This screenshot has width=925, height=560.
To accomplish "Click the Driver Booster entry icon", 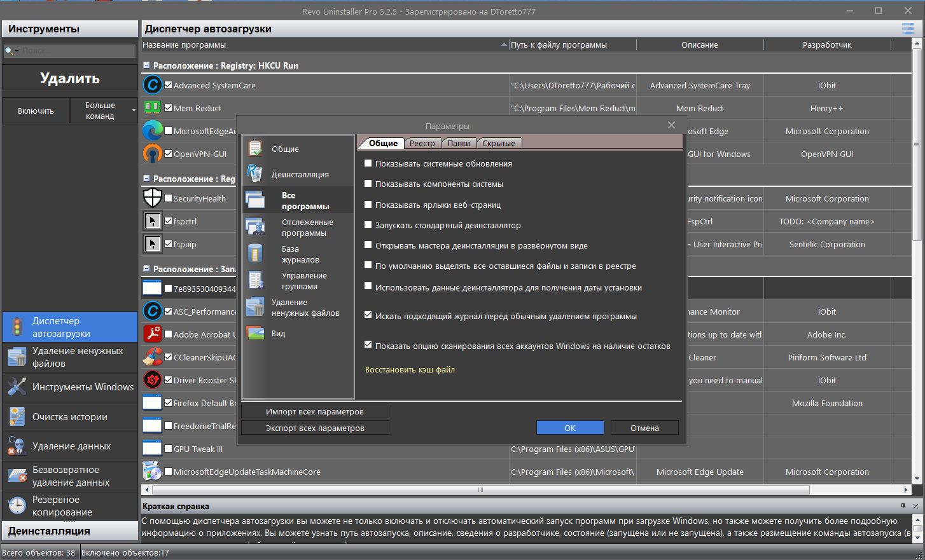I will (153, 379).
